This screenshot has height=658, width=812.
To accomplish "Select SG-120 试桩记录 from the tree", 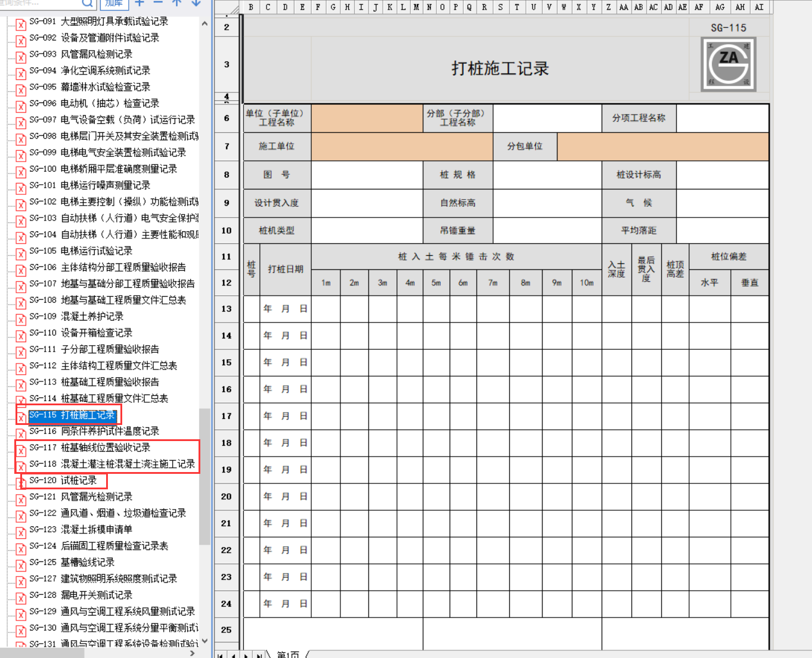I will (78, 480).
